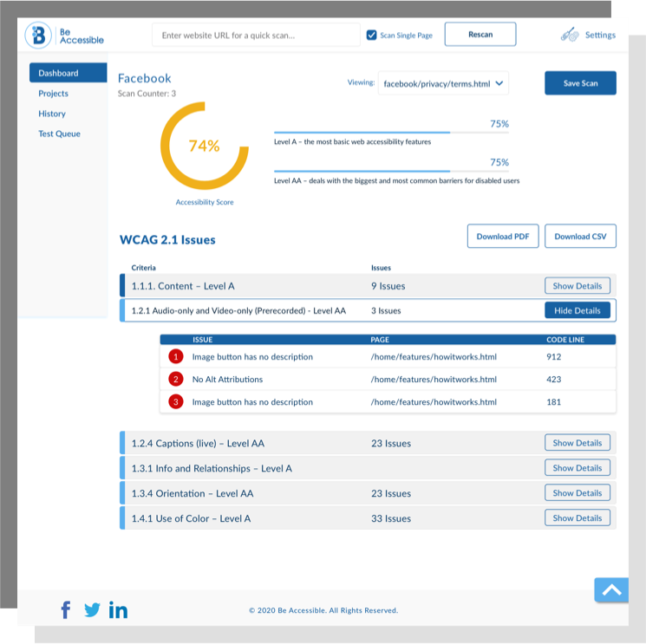Open the LinkedIn icon in footer
The image size is (646, 644).
point(118,610)
